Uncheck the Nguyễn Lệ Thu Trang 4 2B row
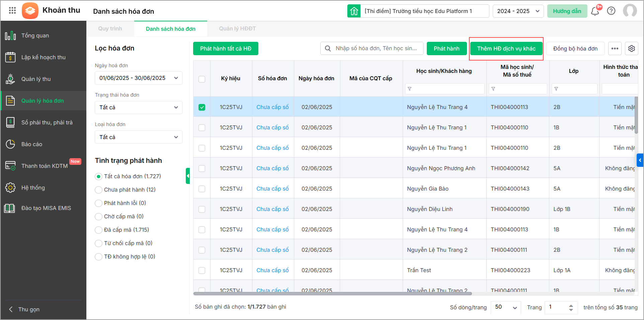Image resolution: width=644 pixels, height=320 pixels. pyautogui.click(x=202, y=107)
